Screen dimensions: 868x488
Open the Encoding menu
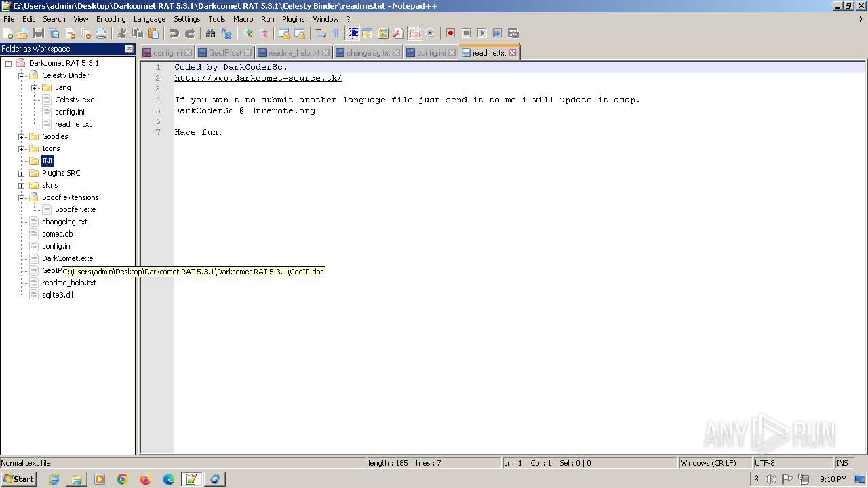tap(111, 19)
